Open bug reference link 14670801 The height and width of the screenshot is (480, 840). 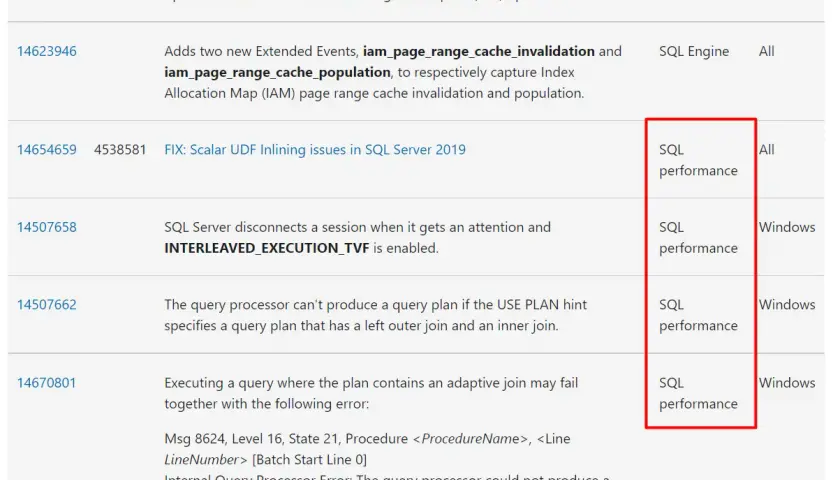pyautogui.click(x=47, y=383)
